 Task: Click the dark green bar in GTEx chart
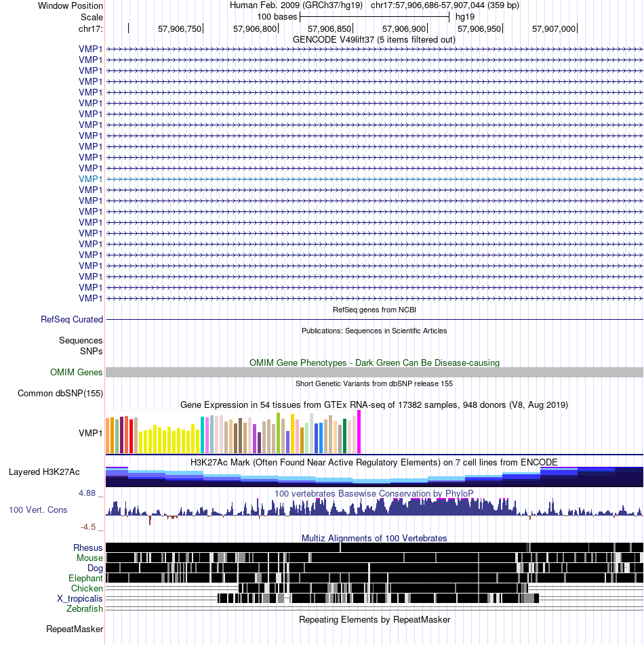coord(345,436)
